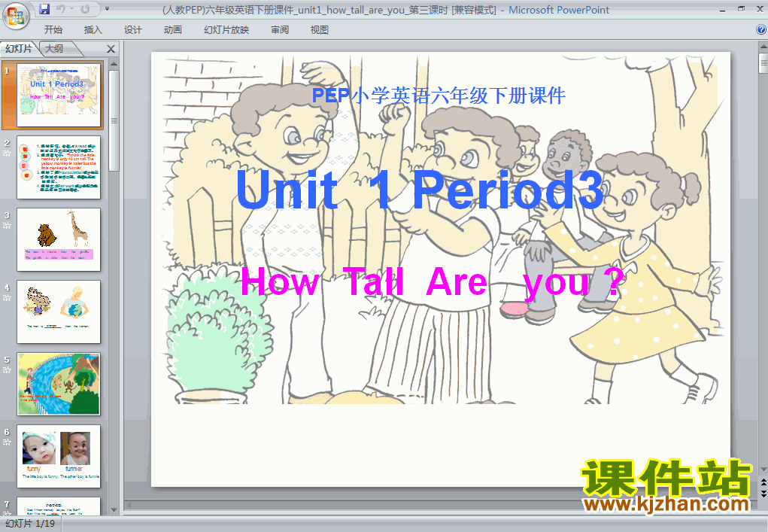Switch to the 幻灯片 pane tab
Screen dimensions: 768x532
20,48
